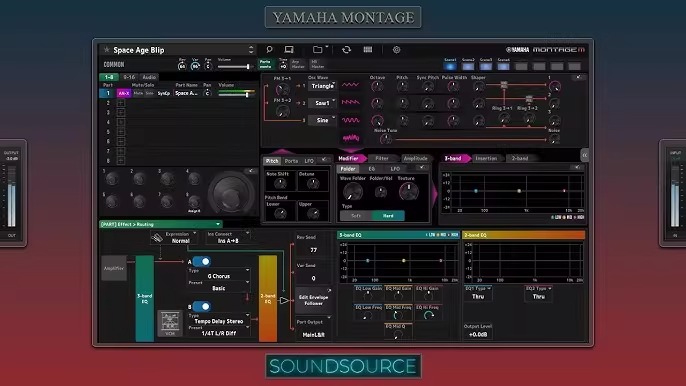Click the Rev Send value 77
The width and height of the screenshot is (686, 386).
coord(313,250)
